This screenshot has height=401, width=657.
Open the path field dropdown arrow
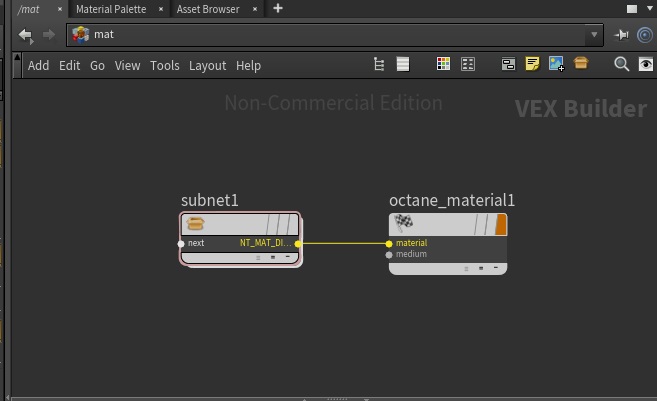[x=594, y=35]
